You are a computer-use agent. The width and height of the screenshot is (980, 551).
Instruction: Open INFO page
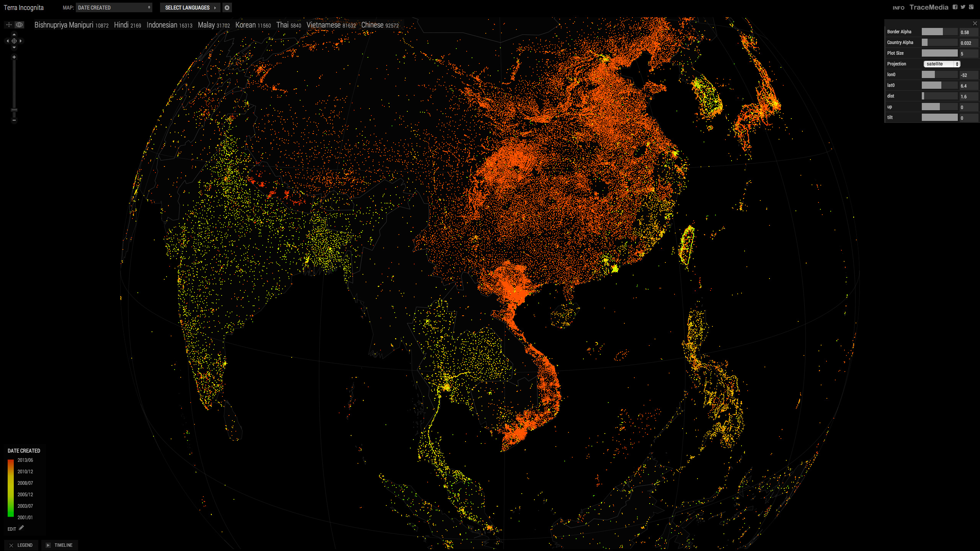(x=898, y=8)
